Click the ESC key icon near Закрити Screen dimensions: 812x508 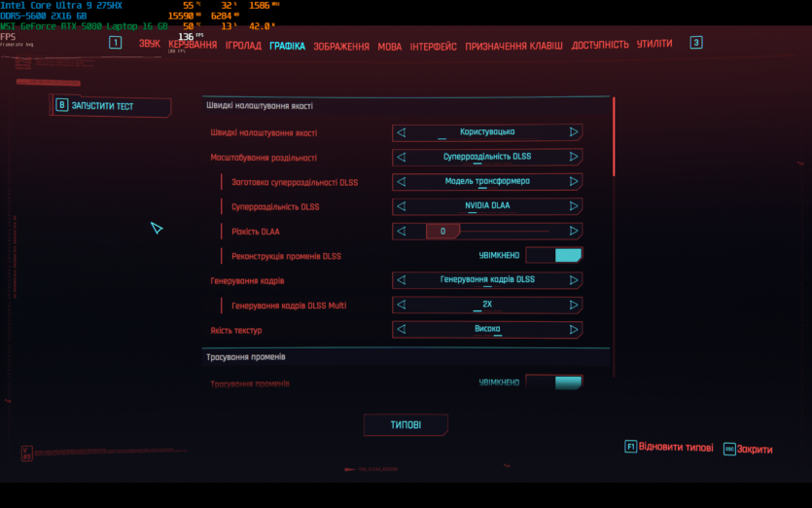point(729,449)
